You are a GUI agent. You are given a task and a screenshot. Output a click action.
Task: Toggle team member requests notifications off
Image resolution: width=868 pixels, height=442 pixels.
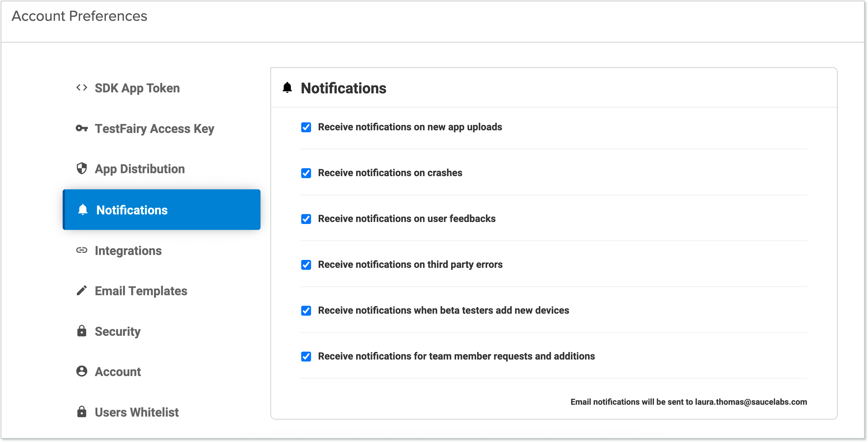306,357
